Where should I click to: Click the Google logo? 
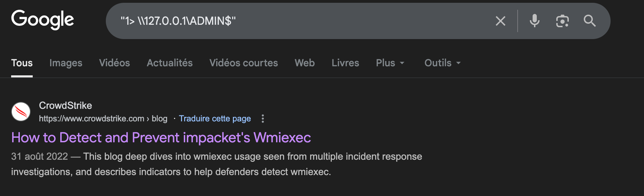pos(42,20)
